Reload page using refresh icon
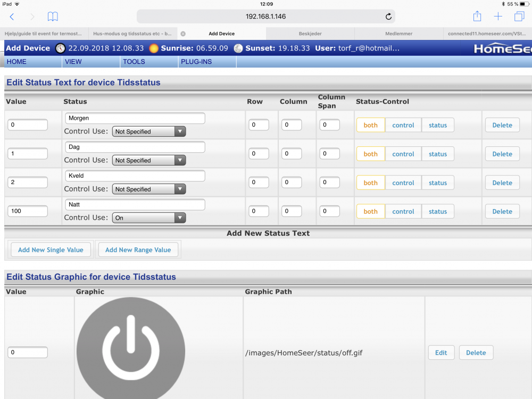This screenshot has height=399, width=532. click(x=388, y=16)
